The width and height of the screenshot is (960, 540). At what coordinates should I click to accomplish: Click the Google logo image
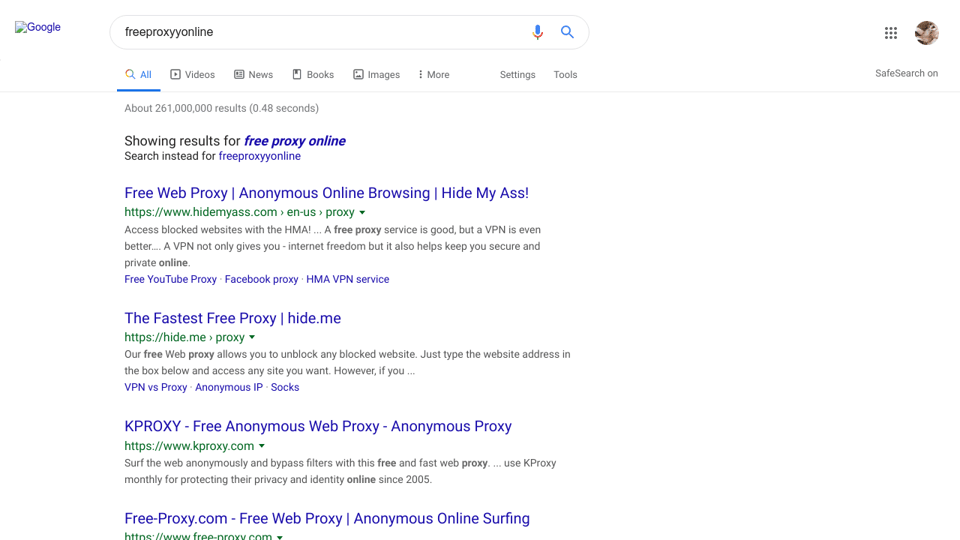(38, 28)
